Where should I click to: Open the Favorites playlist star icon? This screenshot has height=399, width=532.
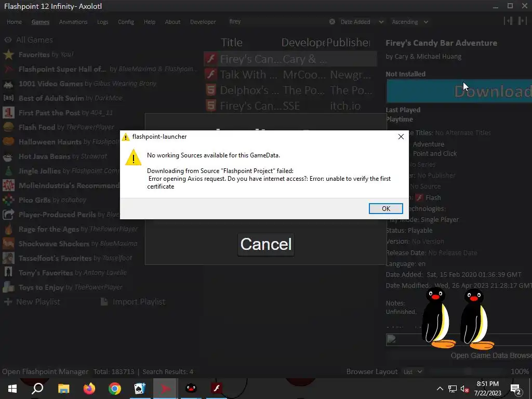pos(8,54)
